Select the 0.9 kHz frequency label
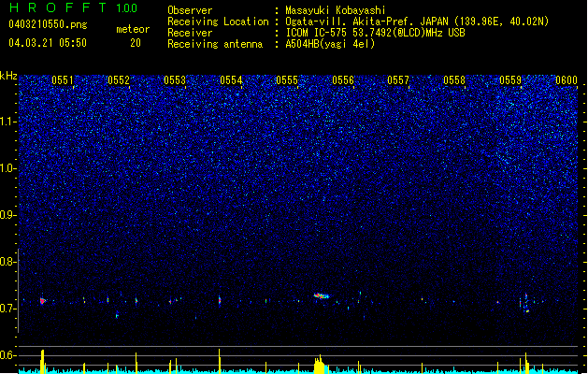This screenshot has width=588, height=374. point(8,215)
